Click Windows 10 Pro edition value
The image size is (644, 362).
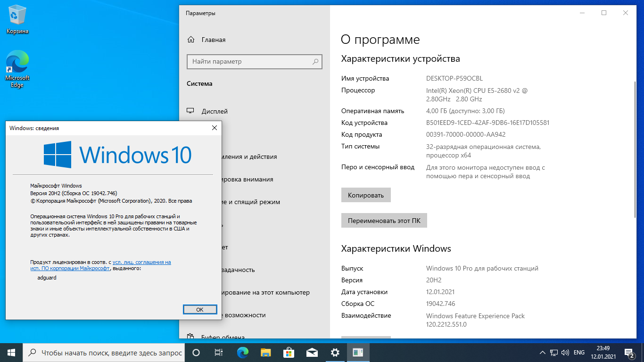click(x=482, y=268)
